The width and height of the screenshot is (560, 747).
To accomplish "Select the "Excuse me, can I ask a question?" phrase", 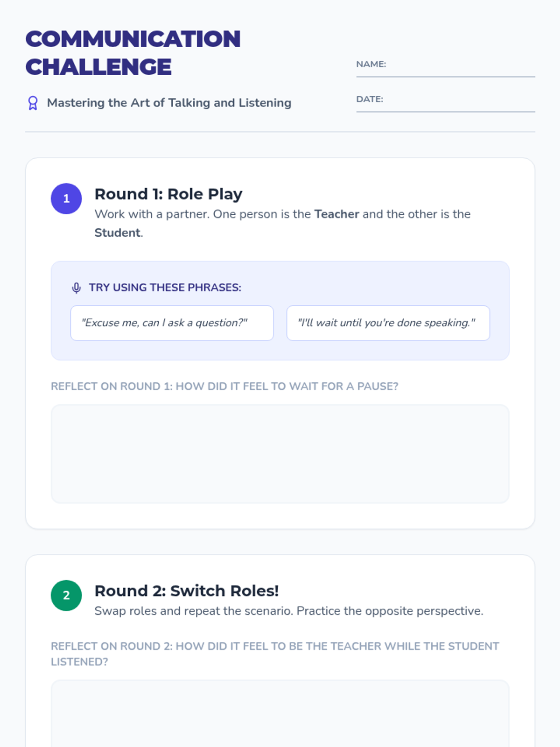I will click(172, 323).
